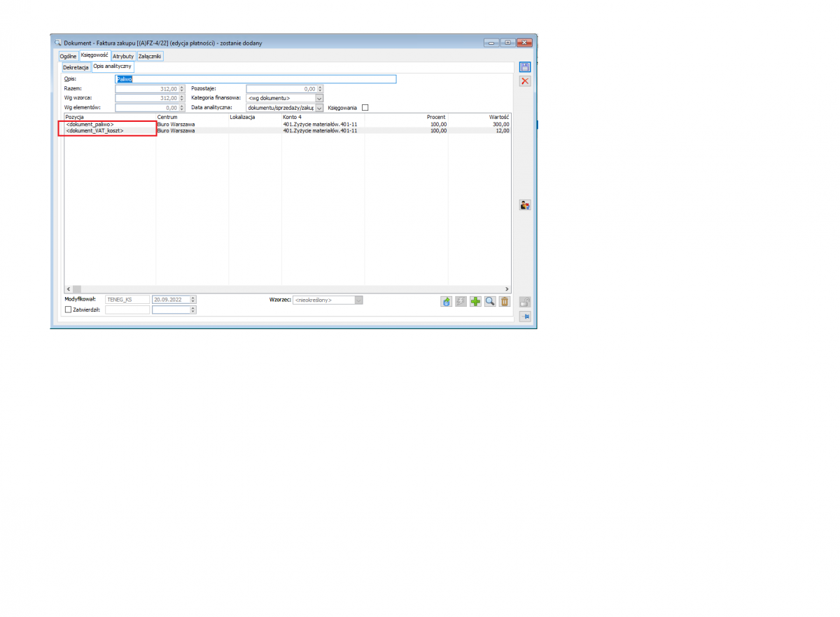Open the Data analityczna dropdown
The width and height of the screenshot is (840, 617).
319,108
